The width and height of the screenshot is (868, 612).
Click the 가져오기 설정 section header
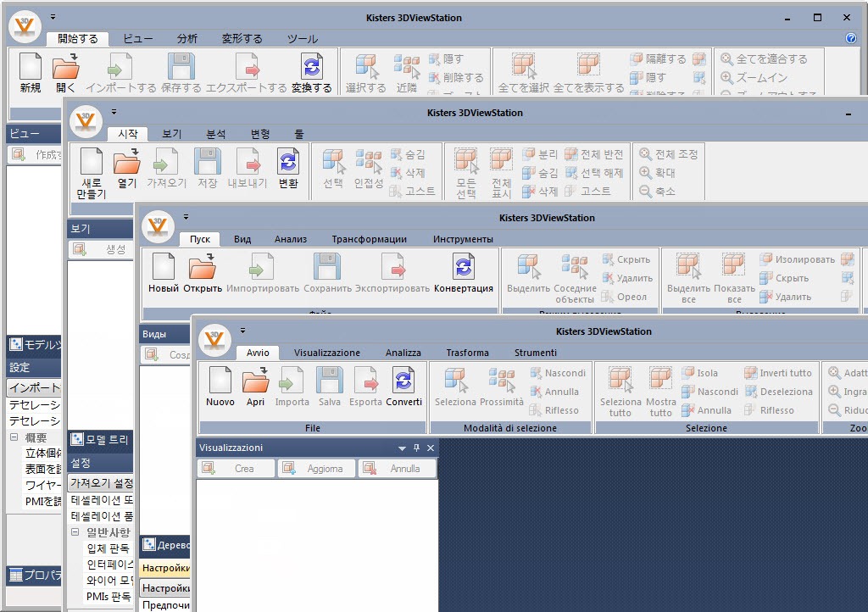click(x=101, y=483)
